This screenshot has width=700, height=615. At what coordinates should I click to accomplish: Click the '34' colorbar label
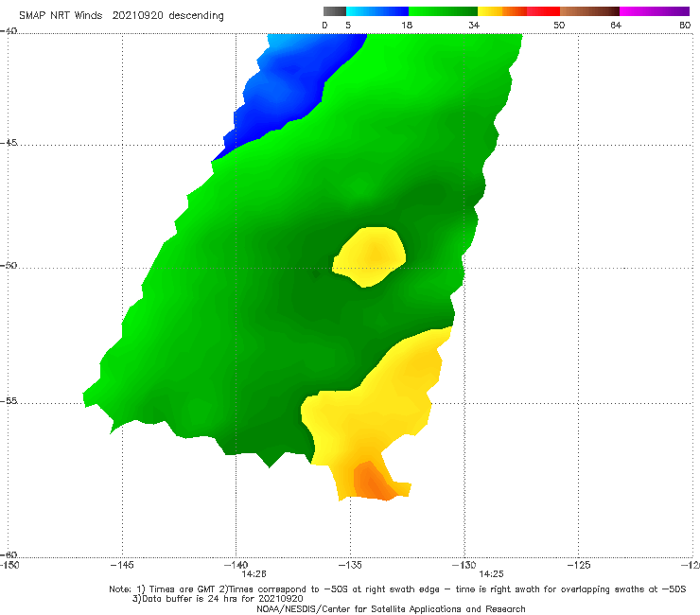pos(474,26)
